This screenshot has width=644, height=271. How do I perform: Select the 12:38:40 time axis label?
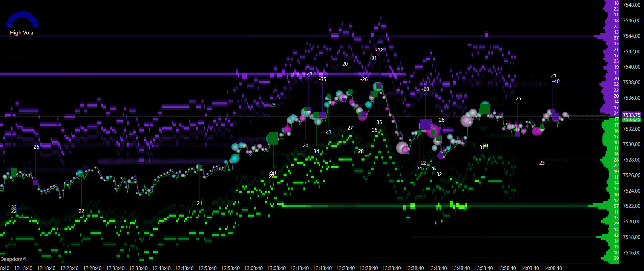(138, 268)
